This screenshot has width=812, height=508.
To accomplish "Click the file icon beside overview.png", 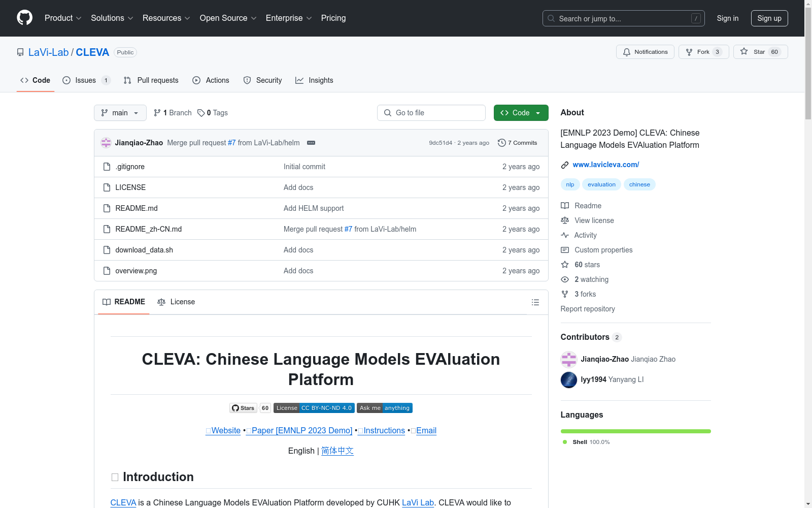I will pyautogui.click(x=107, y=271).
